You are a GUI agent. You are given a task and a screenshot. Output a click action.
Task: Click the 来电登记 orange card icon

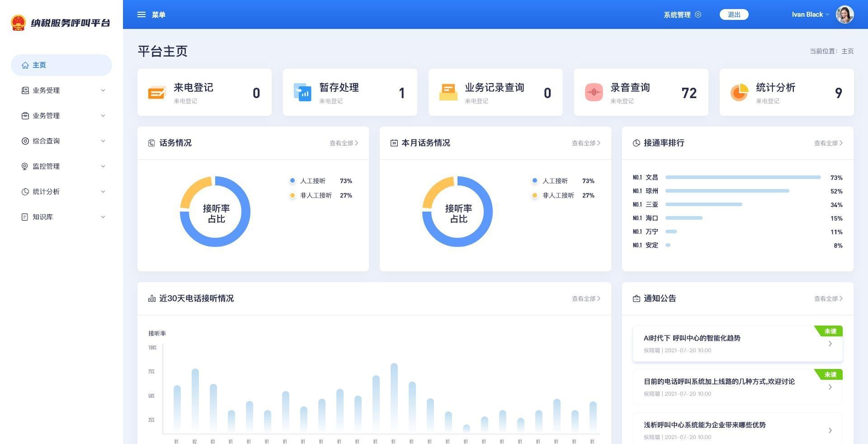pyautogui.click(x=157, y=93)
